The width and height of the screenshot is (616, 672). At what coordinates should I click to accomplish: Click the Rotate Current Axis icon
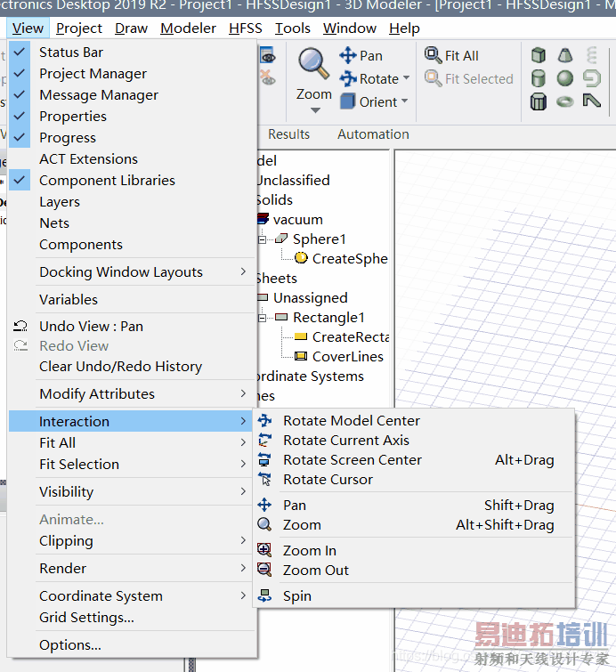coord(264,441)
